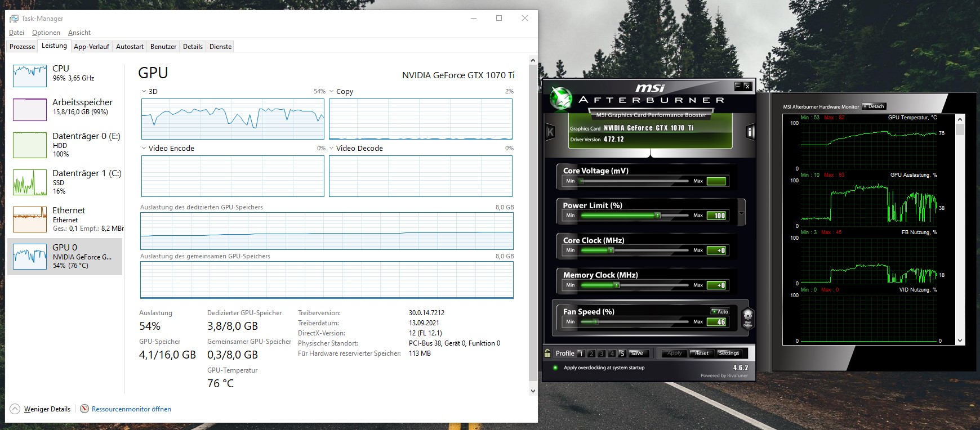Detach the Hardware Monitor panel
The width and height of the screenshot is (980, 430).
pos(874,106)
